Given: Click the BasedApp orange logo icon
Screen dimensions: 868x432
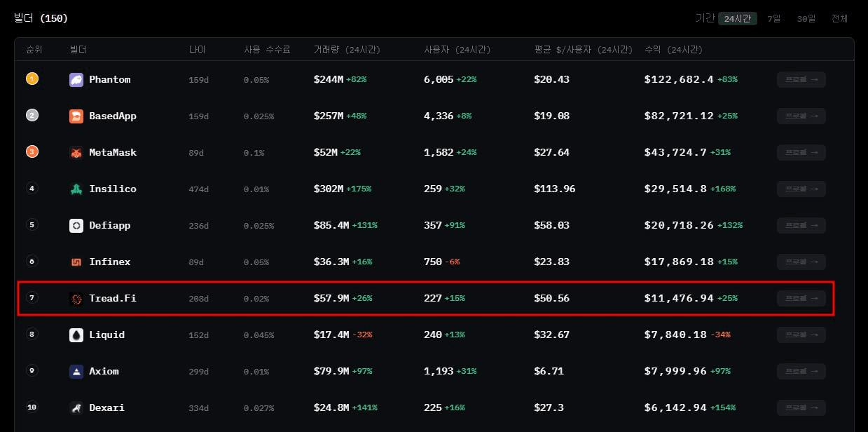Looking at the screenshot, I should (x=76, y=116).
